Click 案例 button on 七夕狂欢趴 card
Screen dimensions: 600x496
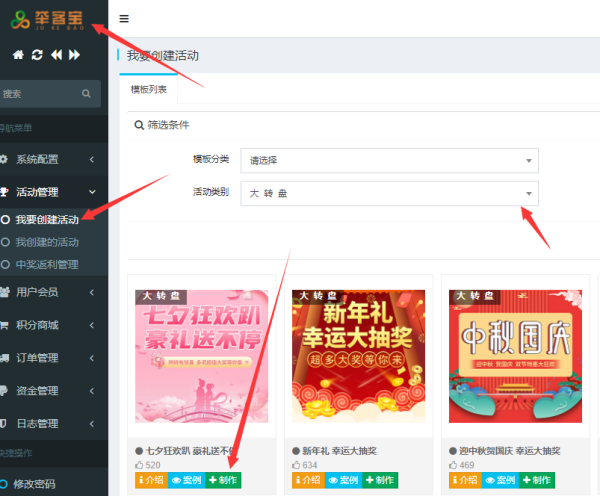click(186, 480)
